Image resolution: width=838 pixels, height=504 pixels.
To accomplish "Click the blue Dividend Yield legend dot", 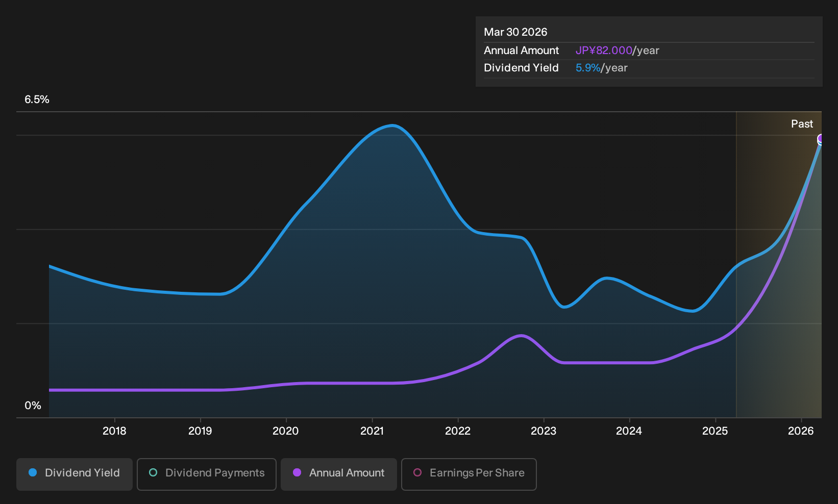I will 33,473.
